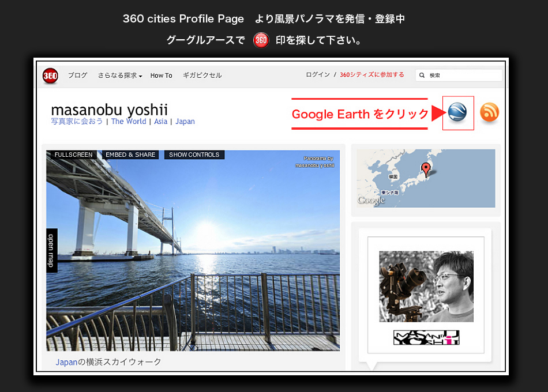Click The World breadcrumb link
Screen dimensions: 548x392
tap(129, 121)
